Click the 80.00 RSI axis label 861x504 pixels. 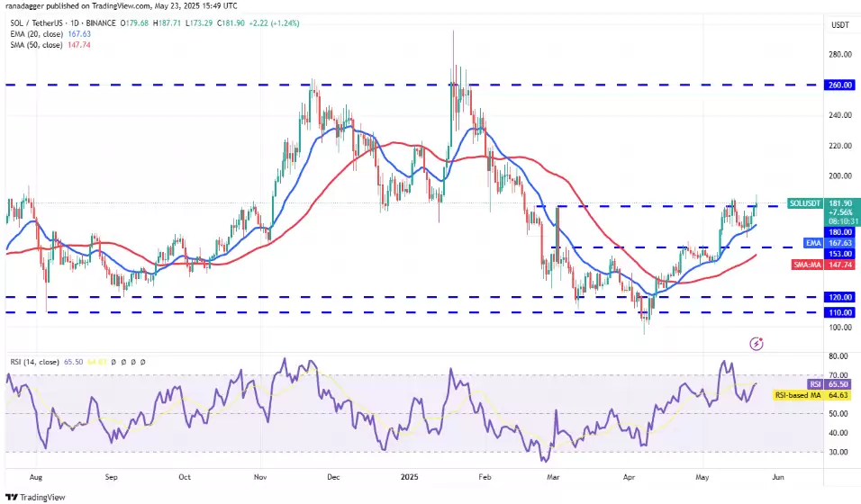(838, 356)
